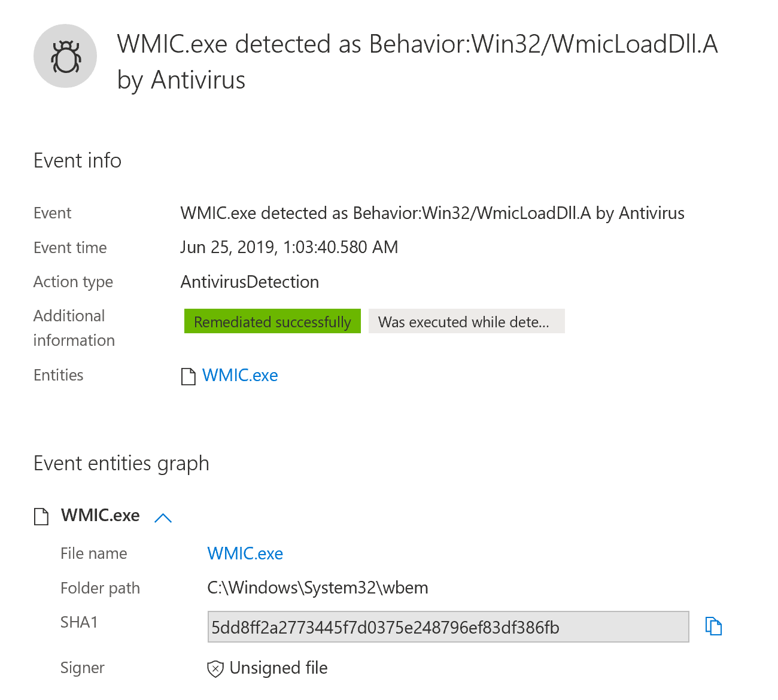This screenshot has width=778, height=700.
Task: Click the AntivirusDetection action type value
Action: click(250, 282)
